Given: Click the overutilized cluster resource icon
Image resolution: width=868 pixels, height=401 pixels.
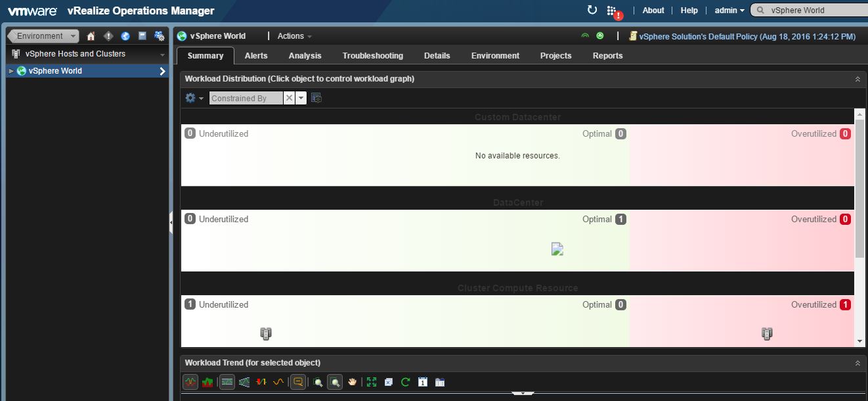Looking at the screenshot, I should 767,334.
